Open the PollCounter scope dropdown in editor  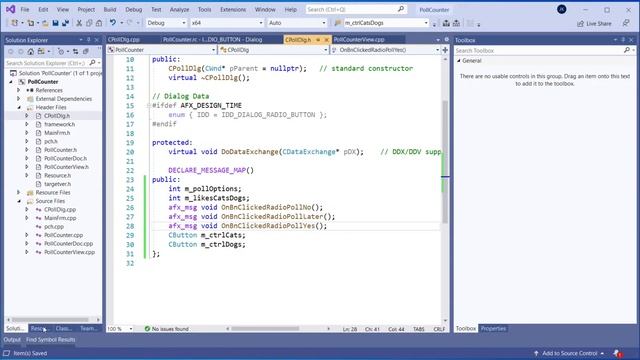(161, 50)
